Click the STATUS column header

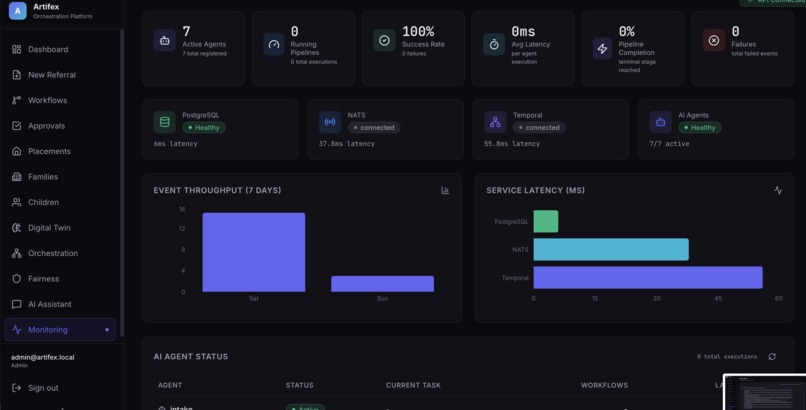tap(300, 385)
